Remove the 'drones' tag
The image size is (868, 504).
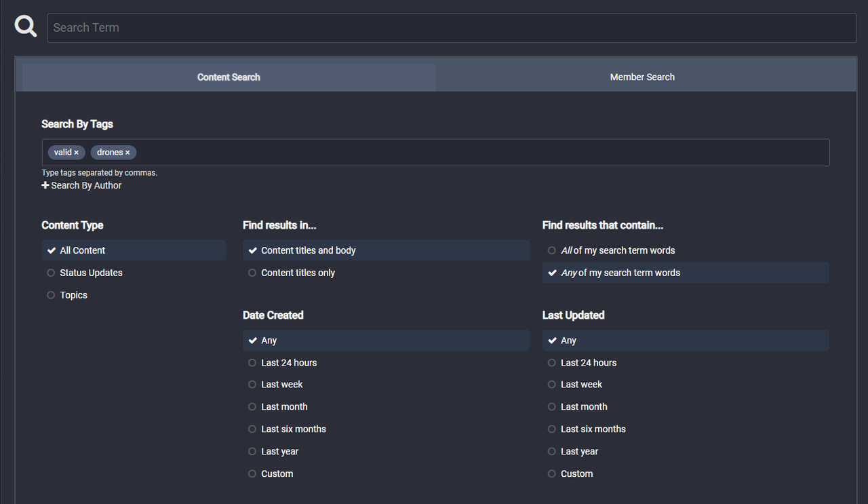(127, 153)
